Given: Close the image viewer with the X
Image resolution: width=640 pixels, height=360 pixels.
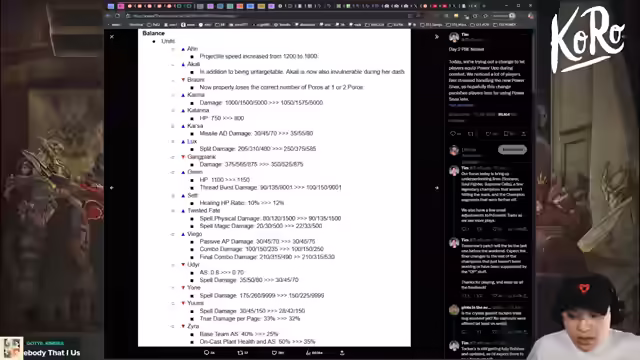Looking at the screenshot, I should 112,37.
